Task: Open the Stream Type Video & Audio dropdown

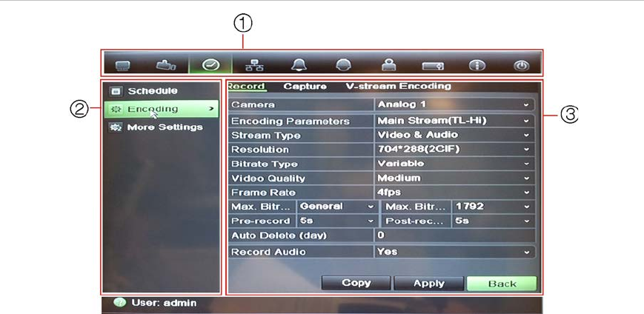Action: (454, 135)
